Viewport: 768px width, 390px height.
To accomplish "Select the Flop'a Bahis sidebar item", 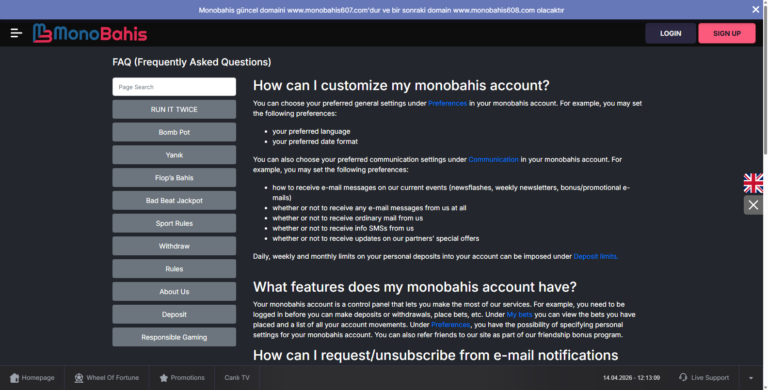I will coord(174,178).
